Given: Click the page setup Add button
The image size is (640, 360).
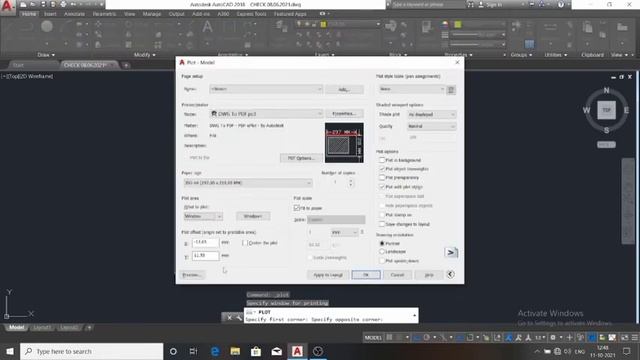Looking at the screenshot, I should (344, 89).
